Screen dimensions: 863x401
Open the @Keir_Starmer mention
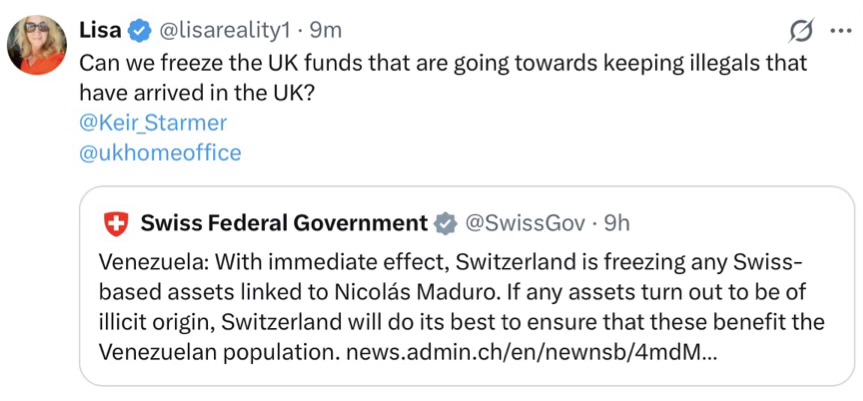pos(153,122)
